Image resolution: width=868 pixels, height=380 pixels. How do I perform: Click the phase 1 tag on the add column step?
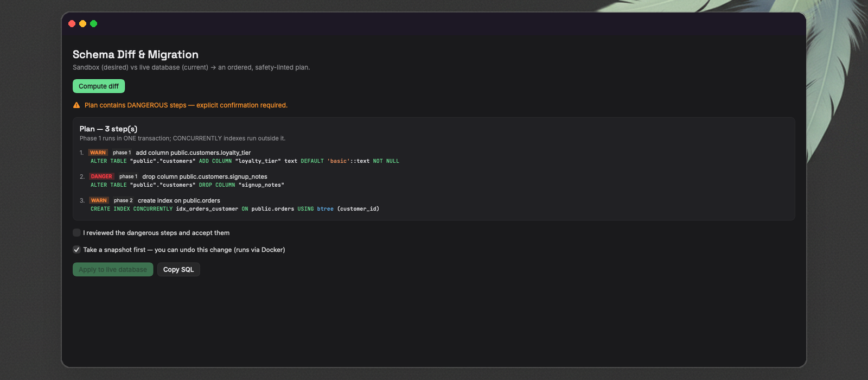(x=122, y=153)
